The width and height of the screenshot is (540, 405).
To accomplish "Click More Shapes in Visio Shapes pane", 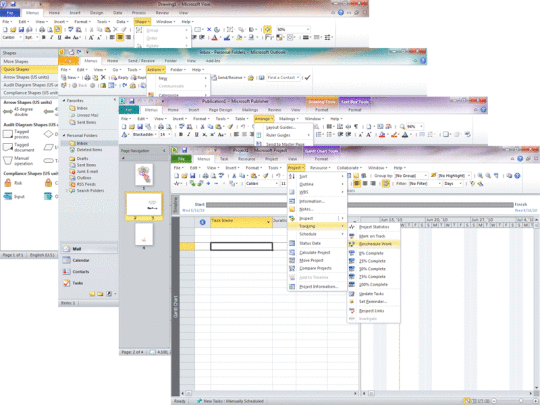I will coord(29,61).
